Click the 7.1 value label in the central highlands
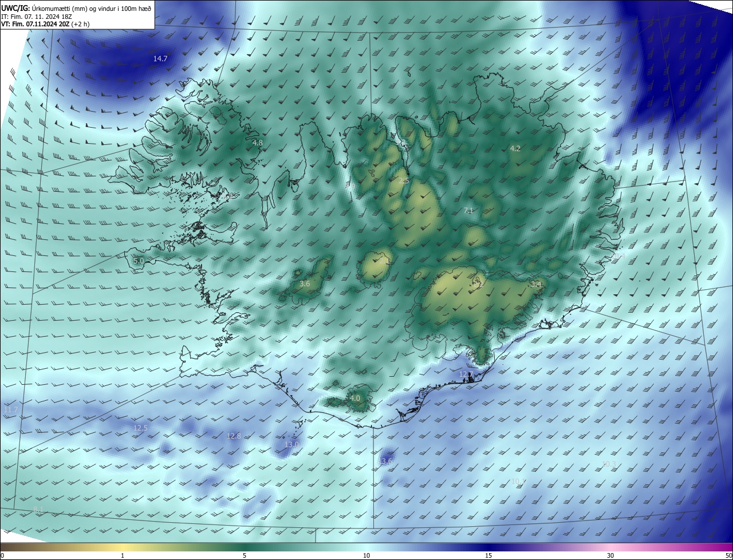This screenshot has height=560, width=733. (x=468, y=211)
